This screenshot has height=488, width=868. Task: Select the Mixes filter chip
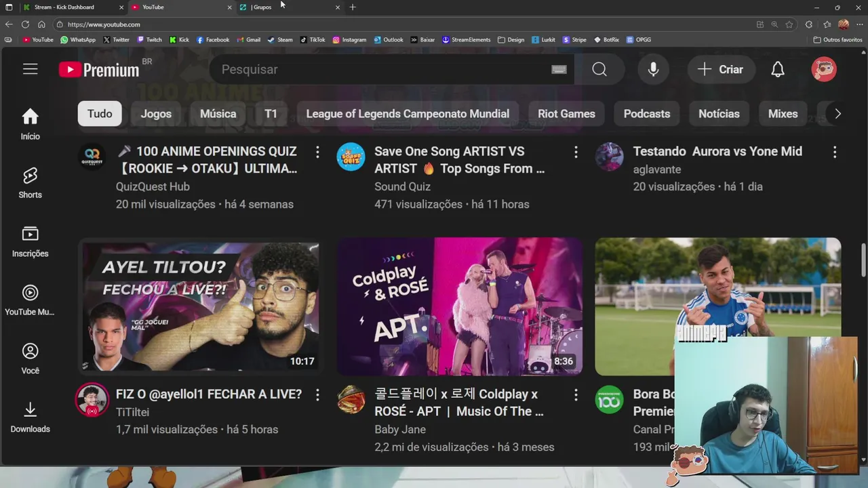[783, 114]
